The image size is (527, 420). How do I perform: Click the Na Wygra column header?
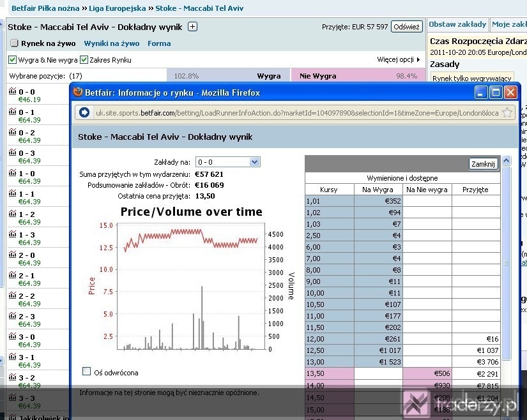(x=378, y=190)
